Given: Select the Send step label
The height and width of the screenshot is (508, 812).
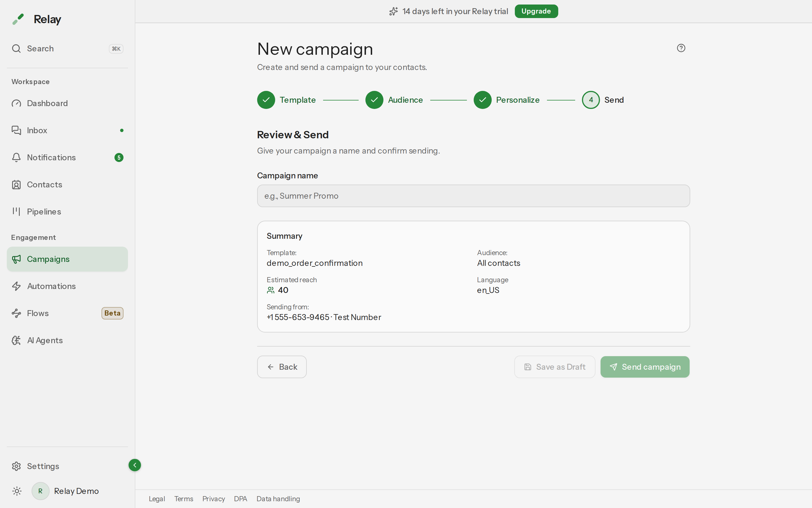Looking at the screenshot, I should tap(614, 100).
